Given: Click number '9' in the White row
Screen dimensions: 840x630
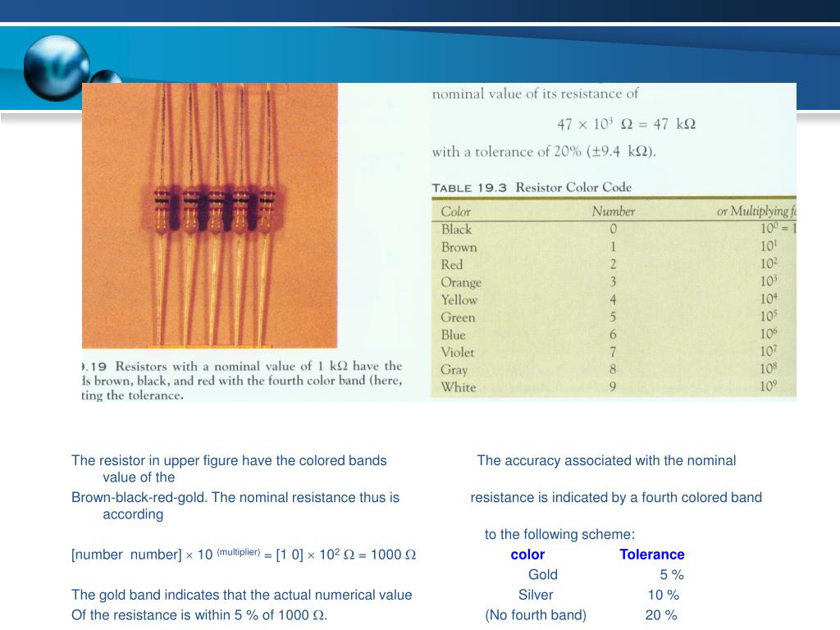Looking at the screenshot, I should (613, 387).
